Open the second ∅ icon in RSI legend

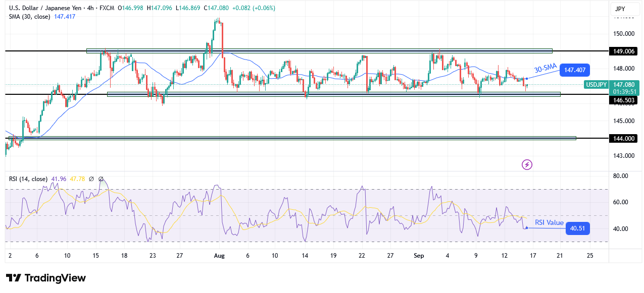tap(100, 179)
